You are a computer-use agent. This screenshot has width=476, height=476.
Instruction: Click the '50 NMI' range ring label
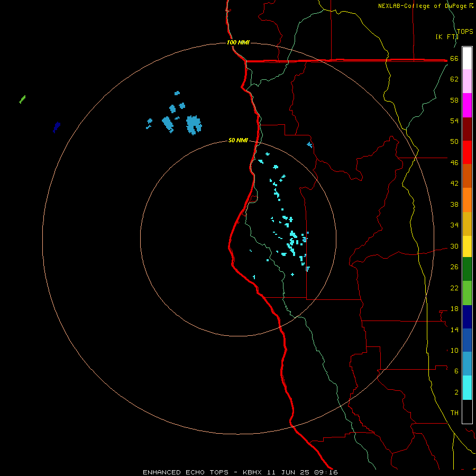pos(238,140)
